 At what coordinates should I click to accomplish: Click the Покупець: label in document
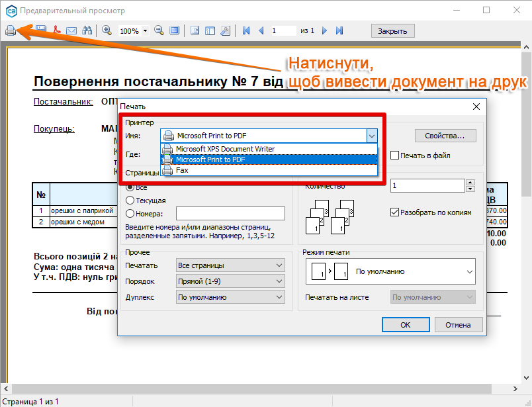click(x=54, y=128)
